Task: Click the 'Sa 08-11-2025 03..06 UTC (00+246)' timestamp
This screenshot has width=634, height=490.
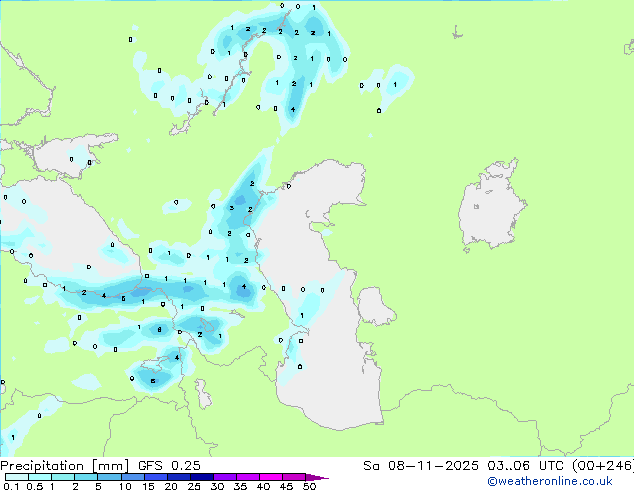Action: (498, 466)
